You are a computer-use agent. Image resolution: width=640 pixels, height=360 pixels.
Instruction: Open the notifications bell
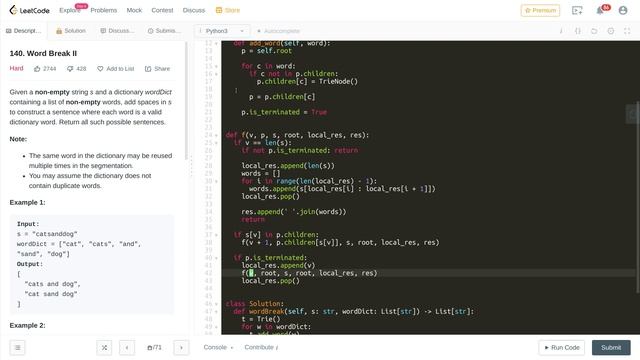click(600, 11)
